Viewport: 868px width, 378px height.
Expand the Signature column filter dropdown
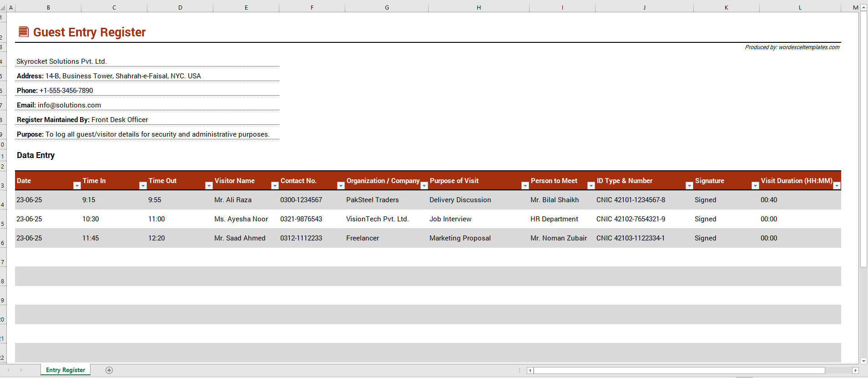tap(755, 185)
